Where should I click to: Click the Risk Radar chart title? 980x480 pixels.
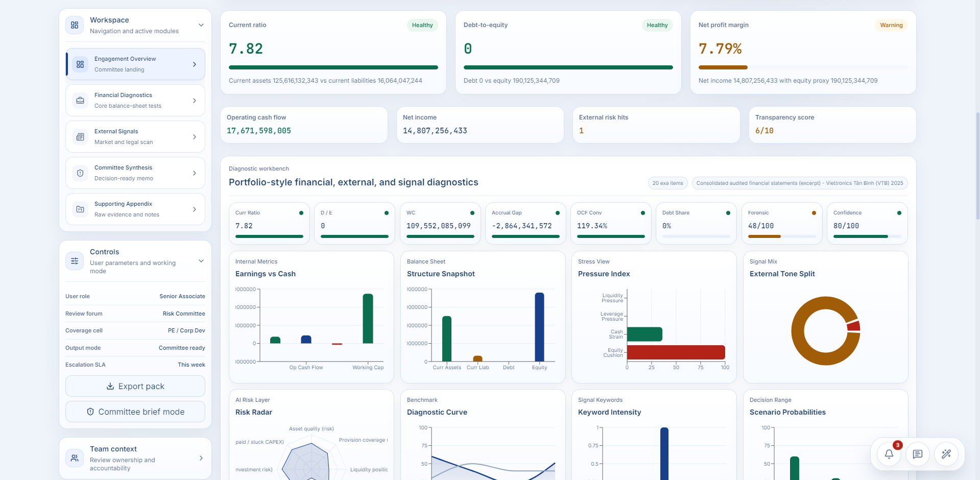click(x=254, y=412)
